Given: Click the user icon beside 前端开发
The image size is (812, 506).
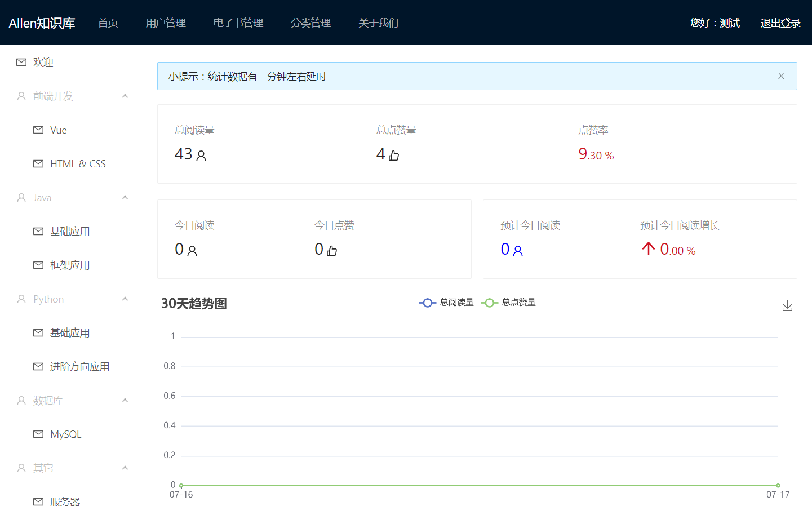Looking at the screenshot, I should [21, 96].
